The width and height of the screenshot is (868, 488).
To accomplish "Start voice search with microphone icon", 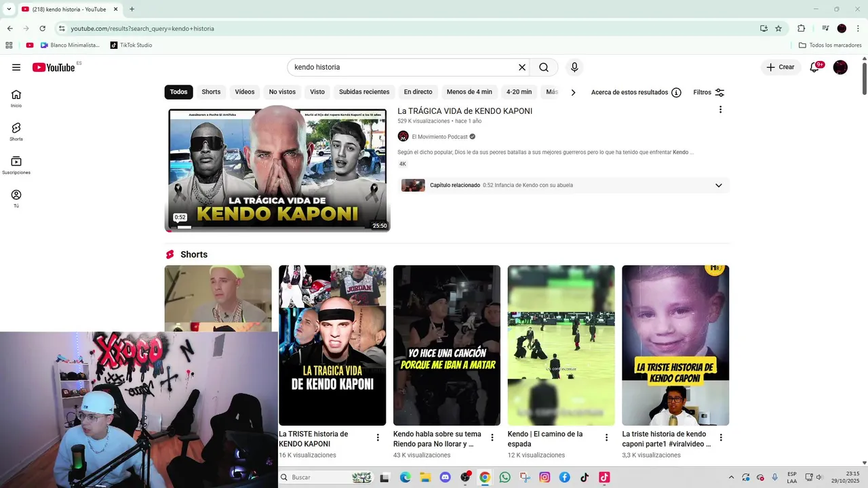I will coord(574,67).
